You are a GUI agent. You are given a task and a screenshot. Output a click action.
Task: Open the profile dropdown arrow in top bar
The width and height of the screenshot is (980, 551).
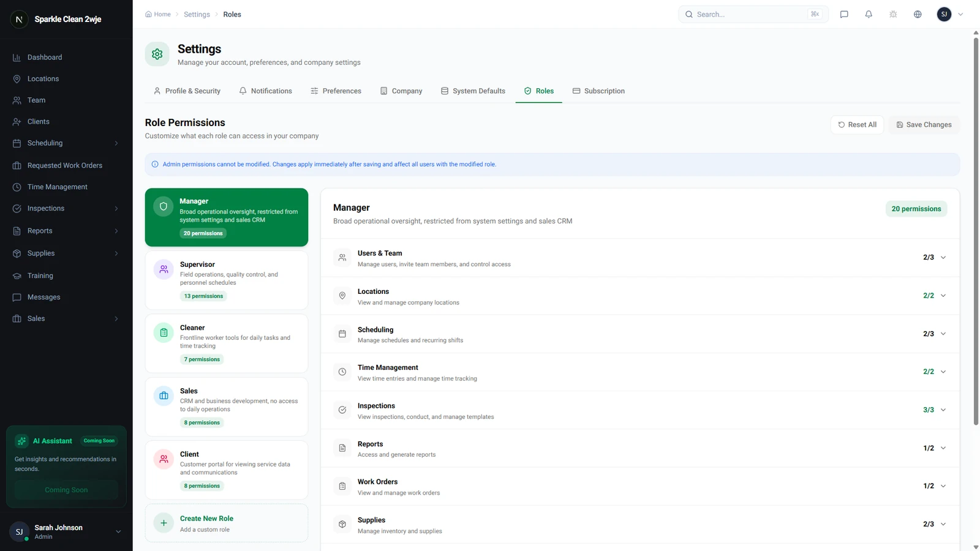pos(960,14)
